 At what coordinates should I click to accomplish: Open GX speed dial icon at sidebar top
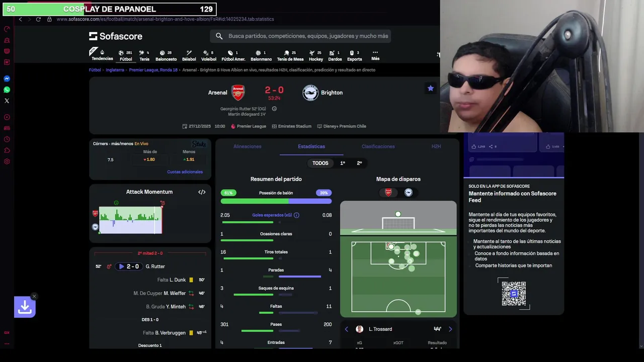click(x=7, y=29)
